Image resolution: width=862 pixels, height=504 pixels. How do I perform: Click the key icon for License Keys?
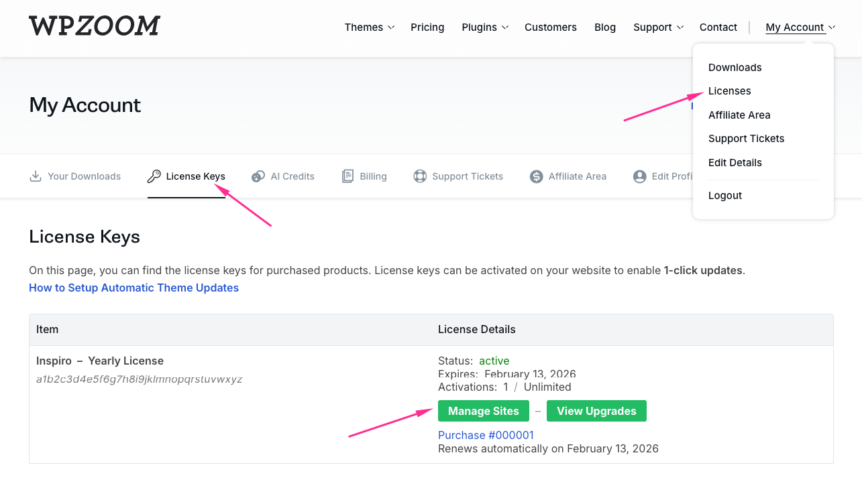point(154,176)
